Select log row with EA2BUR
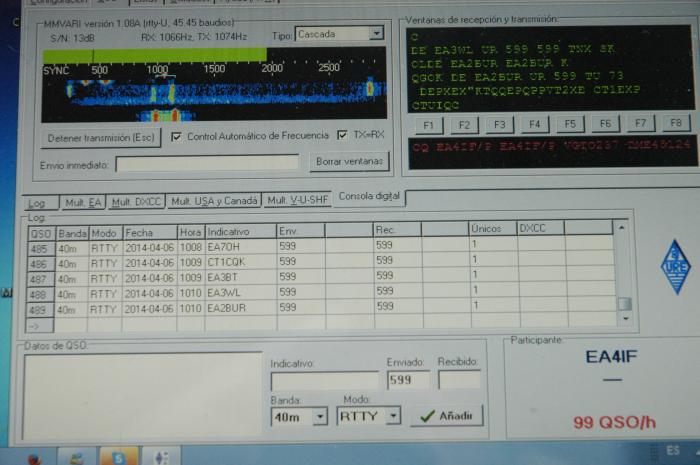This screenshot has width=700, height=465. 320,308
